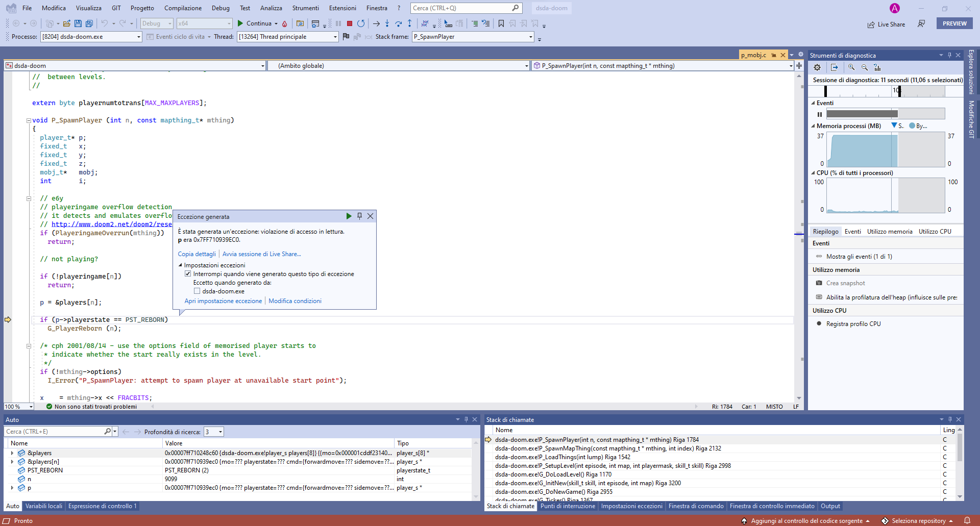Click the Hot Reload flame icon
The width and height of the screenshot is (980, 526).
(x=285, y=23)
